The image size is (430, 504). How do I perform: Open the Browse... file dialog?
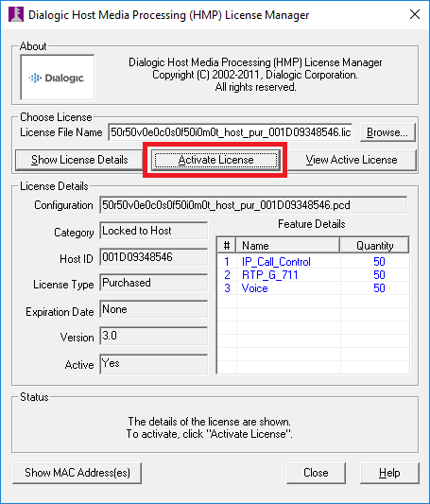pyautogui.click(x=387, y=132)
